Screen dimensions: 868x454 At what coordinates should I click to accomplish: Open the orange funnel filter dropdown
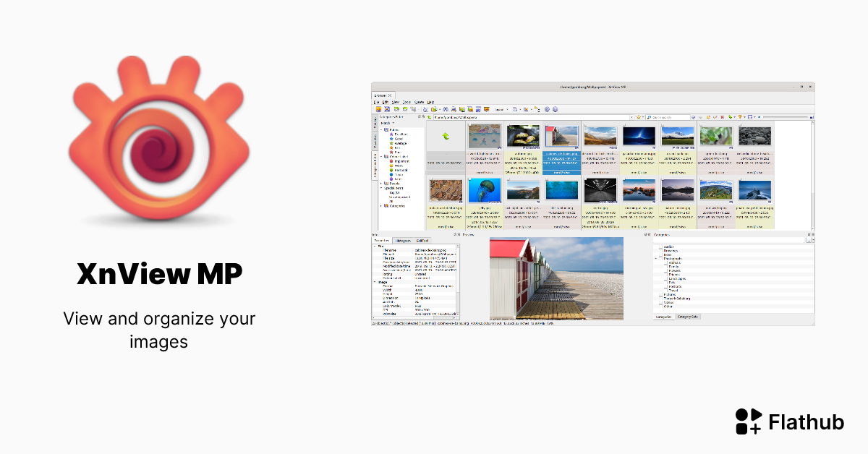(741, 117)
